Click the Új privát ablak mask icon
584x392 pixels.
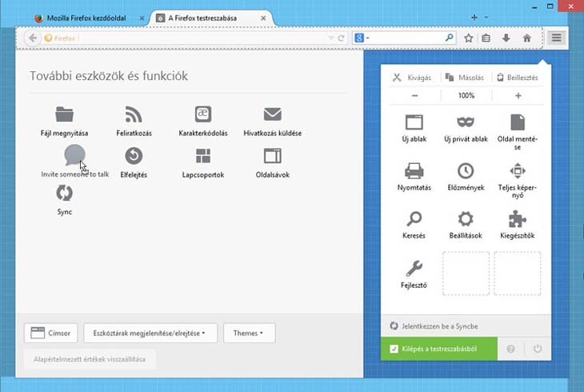[465, 122]
